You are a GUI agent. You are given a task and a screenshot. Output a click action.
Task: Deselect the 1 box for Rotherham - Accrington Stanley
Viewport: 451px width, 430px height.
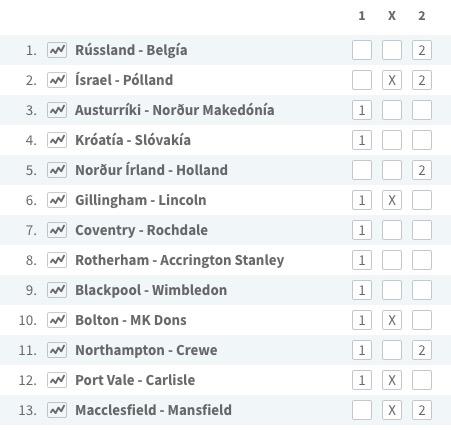pyautogui.click(x=362, y=260)
